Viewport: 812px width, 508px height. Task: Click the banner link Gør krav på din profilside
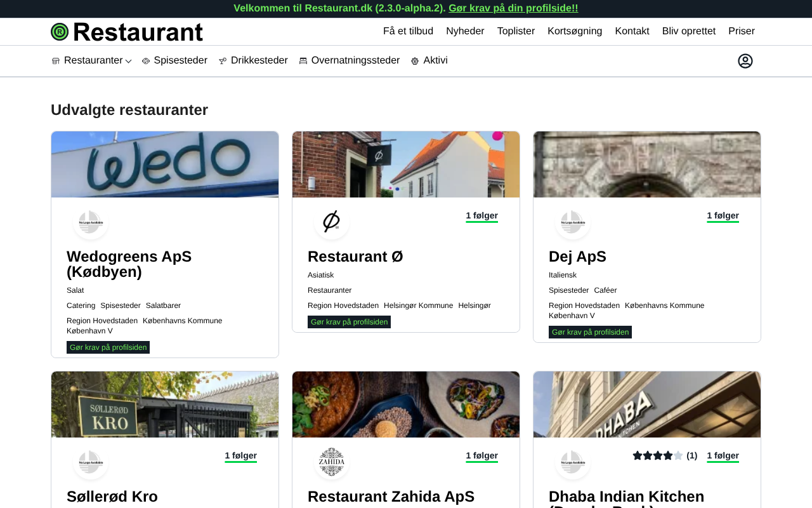point(513,8)
